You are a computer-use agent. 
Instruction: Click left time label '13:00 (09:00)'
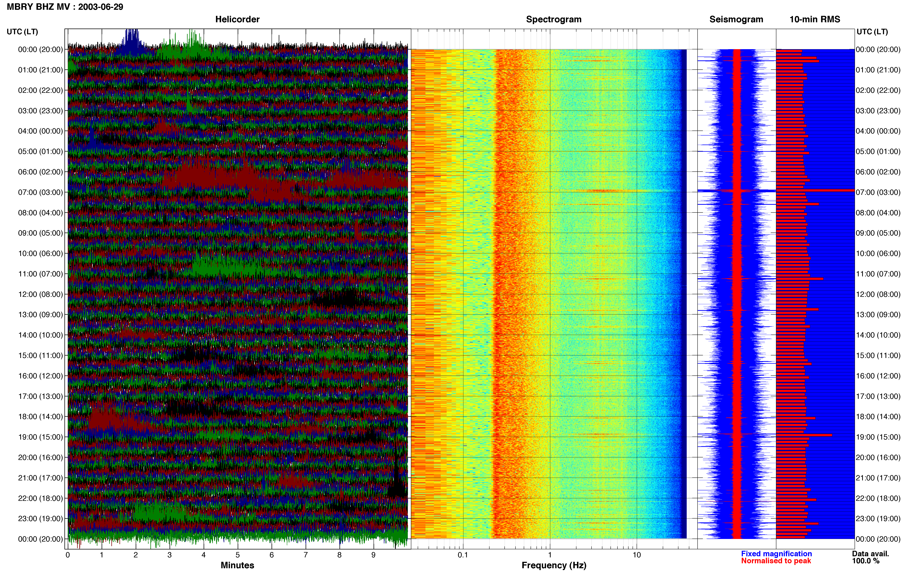[x=40, y=314]
